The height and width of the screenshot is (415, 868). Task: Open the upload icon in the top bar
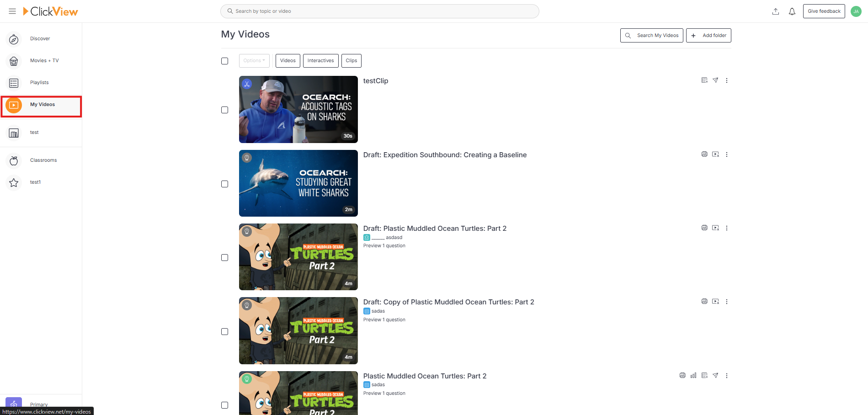[x=775, y=11]
